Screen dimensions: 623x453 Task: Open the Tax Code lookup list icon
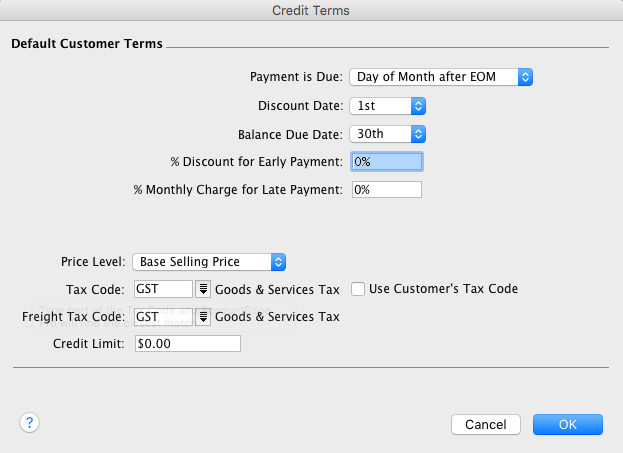pyautogui.click(x=202, y=289)
